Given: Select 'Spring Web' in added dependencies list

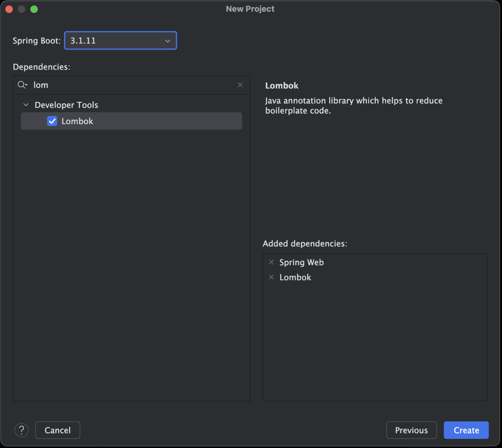Looking at the screenshot, I should (x=301, y=262).
